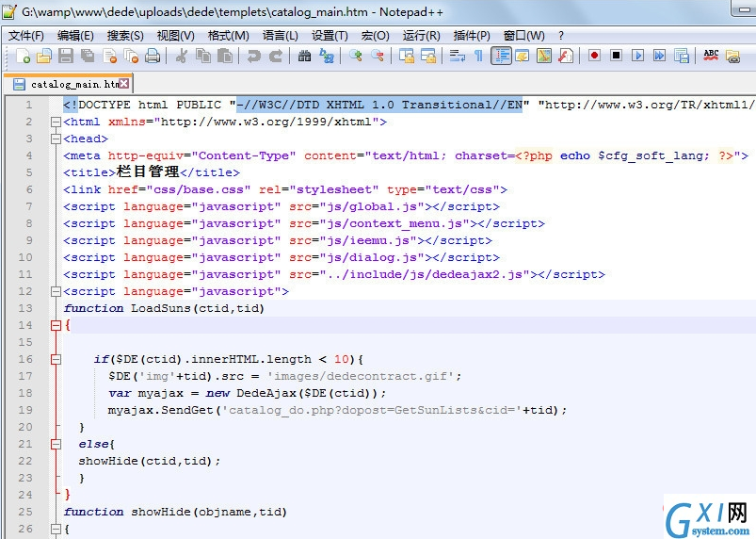Image resolution: width=756 pixels, height=539 pixels.
Task: Open the 窗口(W) menu
Action: coord(524,36)
